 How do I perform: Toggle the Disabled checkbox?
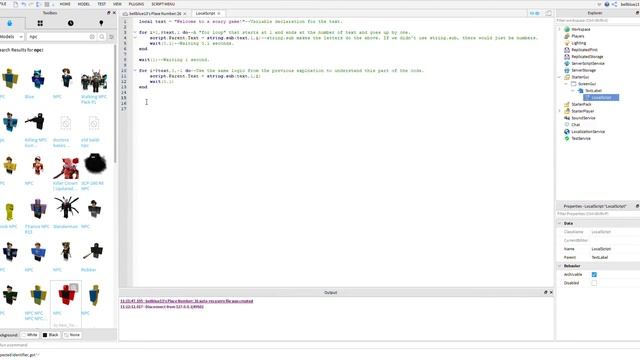(594, 283)
